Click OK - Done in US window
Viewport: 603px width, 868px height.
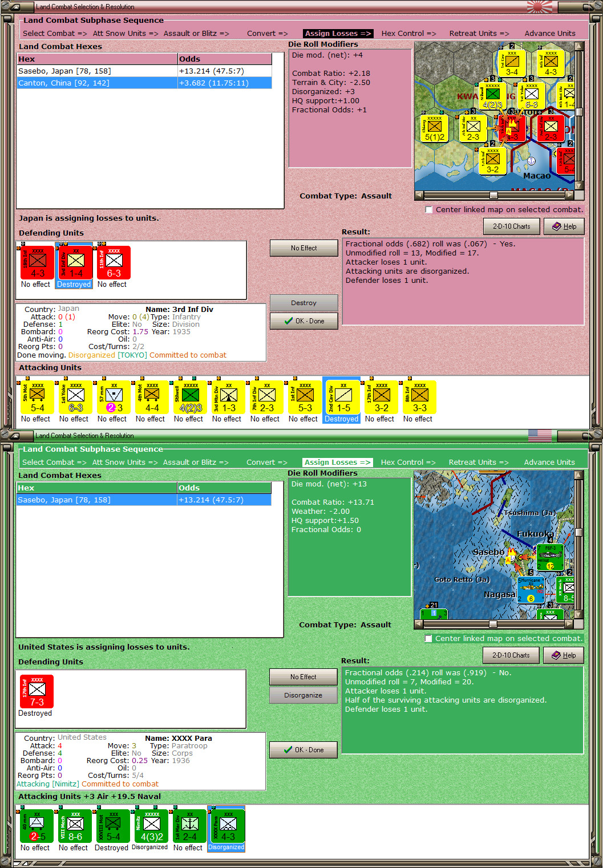click(303, 750)
